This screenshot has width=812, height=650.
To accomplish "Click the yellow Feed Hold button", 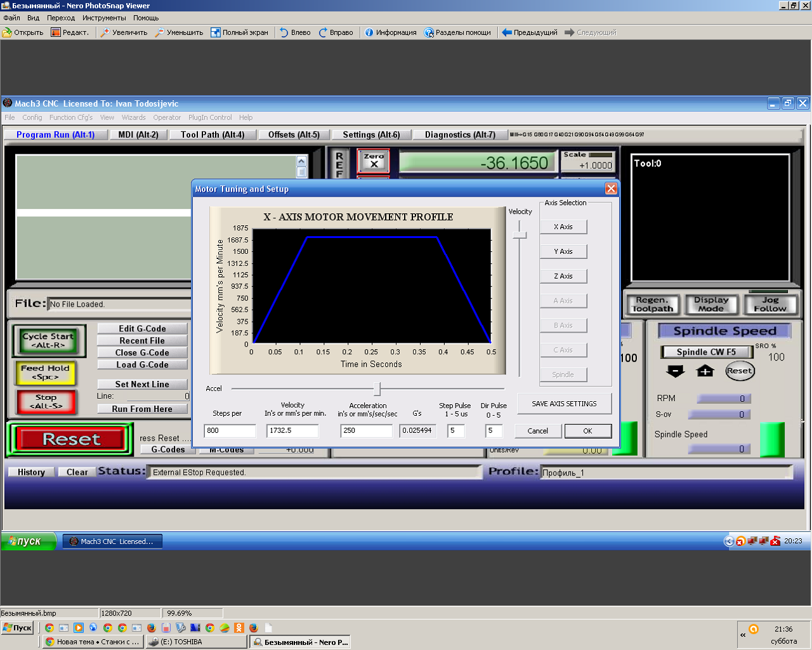I will pos(45,373).
